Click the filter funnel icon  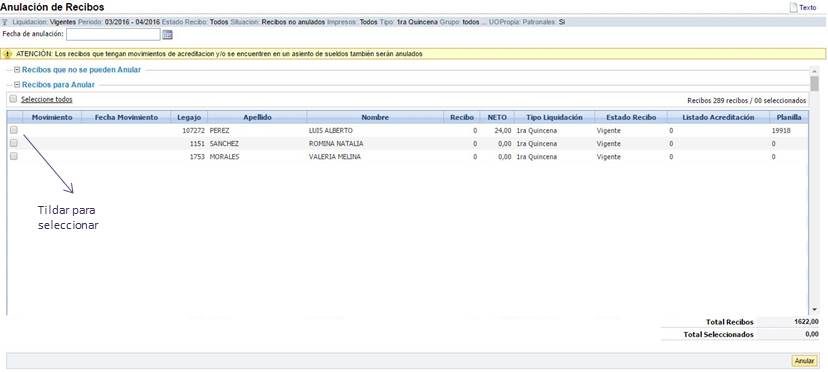[5, 22]
